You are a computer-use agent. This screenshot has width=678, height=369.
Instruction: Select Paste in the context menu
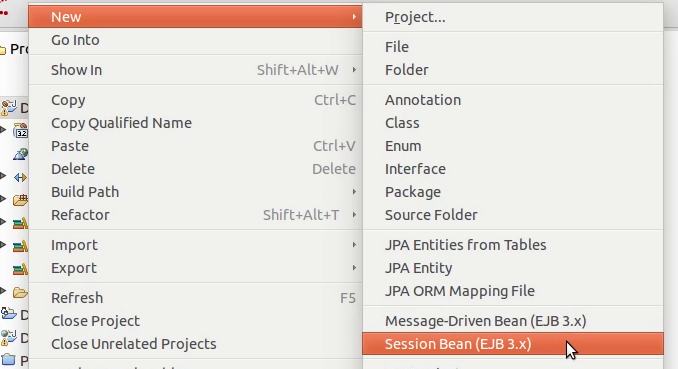pos(195,146)
